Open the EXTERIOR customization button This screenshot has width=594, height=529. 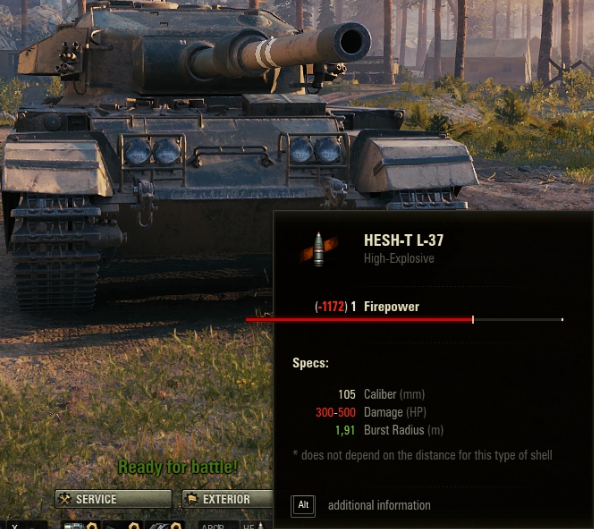pyautogui.click(x=227, y=499)
